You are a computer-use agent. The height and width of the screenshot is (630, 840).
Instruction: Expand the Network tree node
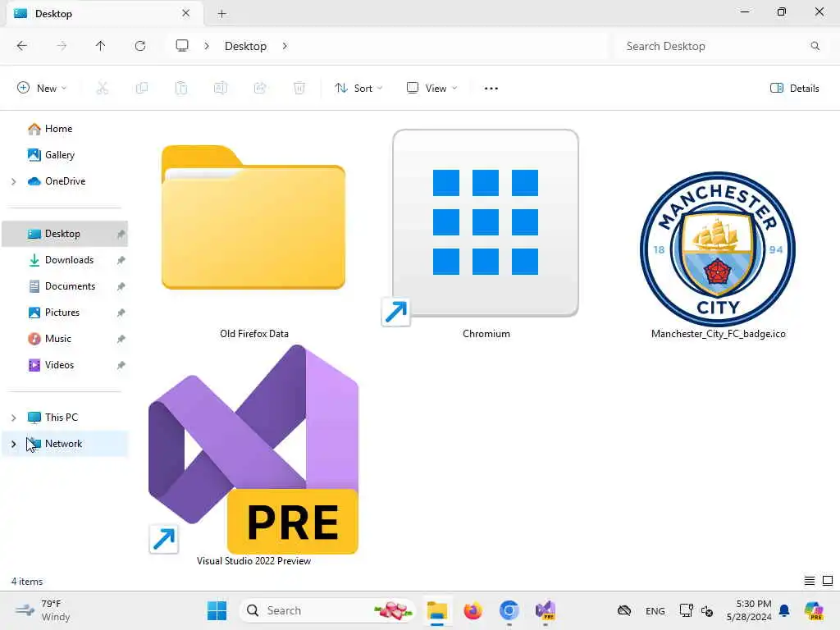pos(13,444)
